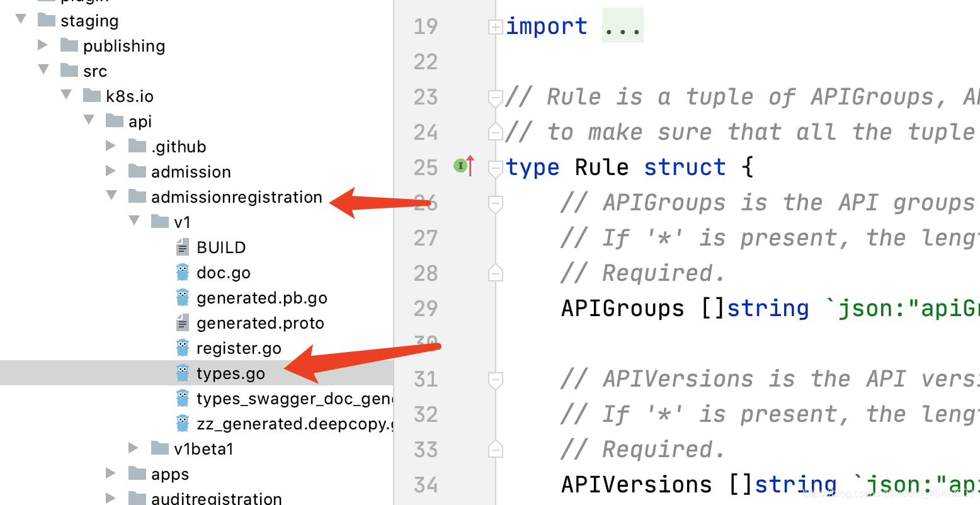Collapse the k8s.io folder arrow
This screenshot has width=980, height=505.
(66, 94)
